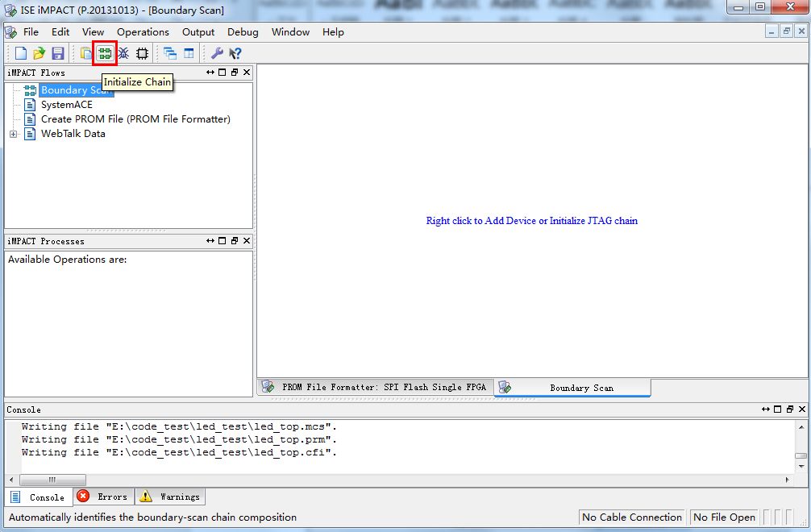Image resolution: width=811 pixels, height=532 pixels.
Task: Close the Console panel
Action: pos(802,409)
